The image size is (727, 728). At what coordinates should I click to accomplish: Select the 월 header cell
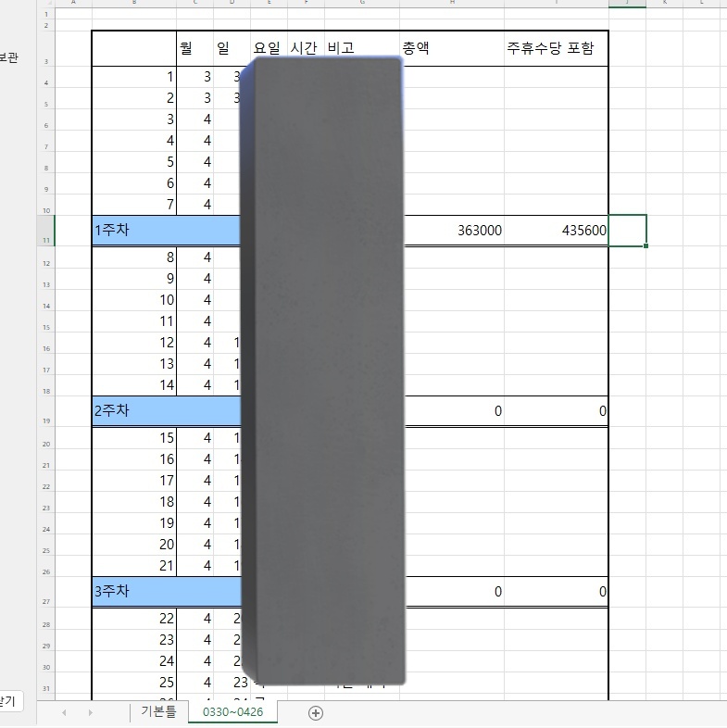pos(195,48)
